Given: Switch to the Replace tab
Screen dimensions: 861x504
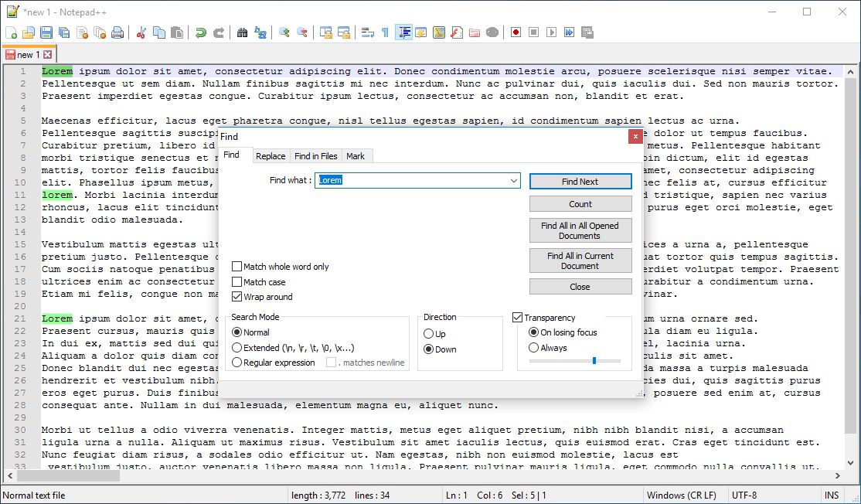Looking at the screenshot, I should 271,156.
